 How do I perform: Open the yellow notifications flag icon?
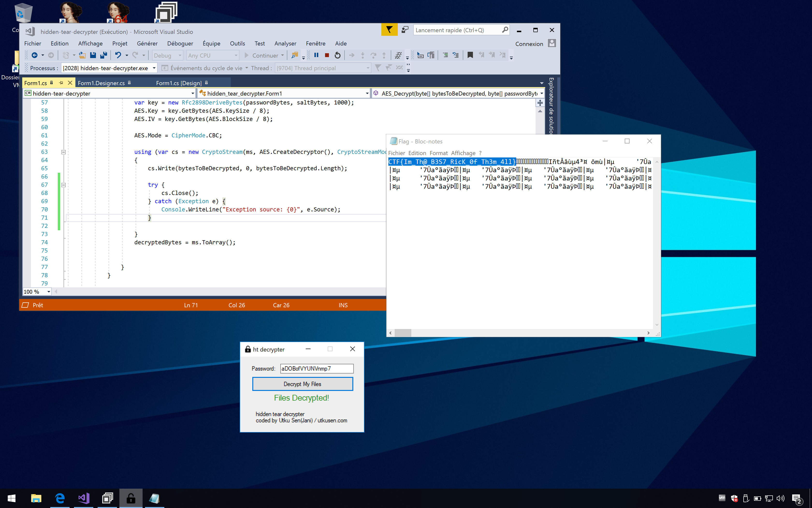[389, 30]
